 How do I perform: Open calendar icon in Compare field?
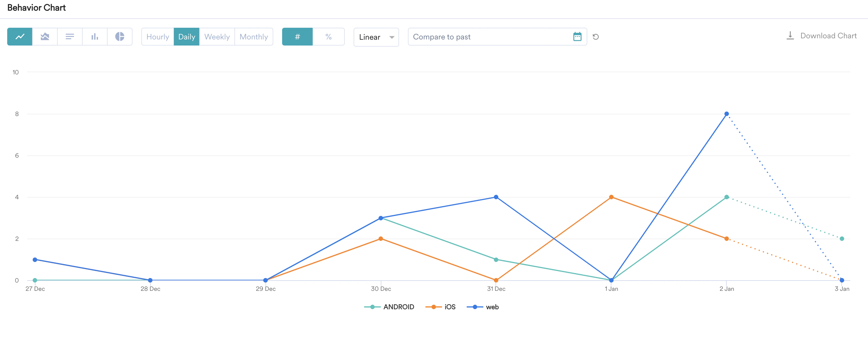coord(577,36)
